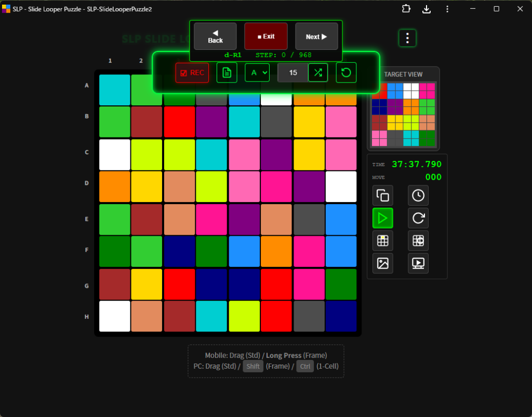The image size is (532, 417).
Task: Open the green-bordered three-dot menu
Action: [407, 38]
